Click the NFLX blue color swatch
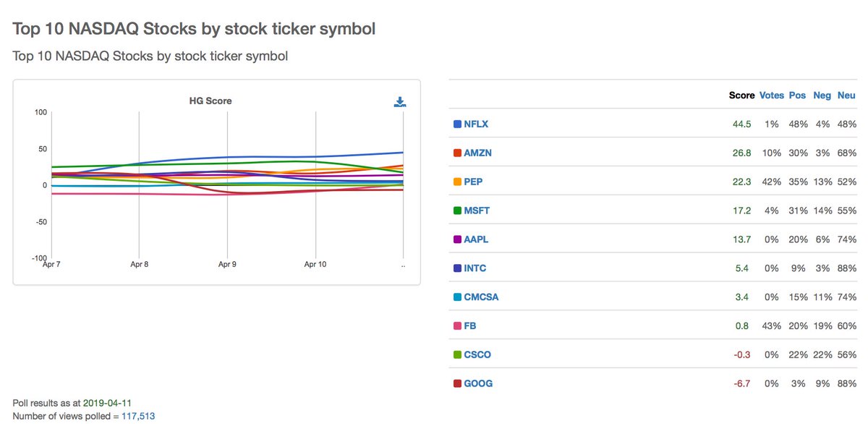The image size is (868, 424). coord(457,124)
